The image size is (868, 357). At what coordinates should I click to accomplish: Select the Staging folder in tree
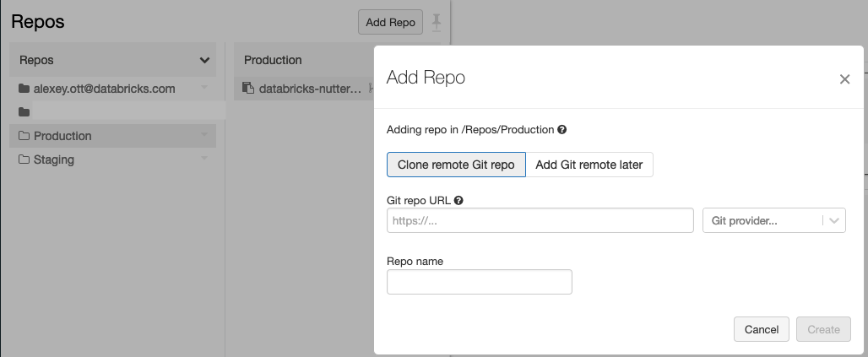pos(54,160)
